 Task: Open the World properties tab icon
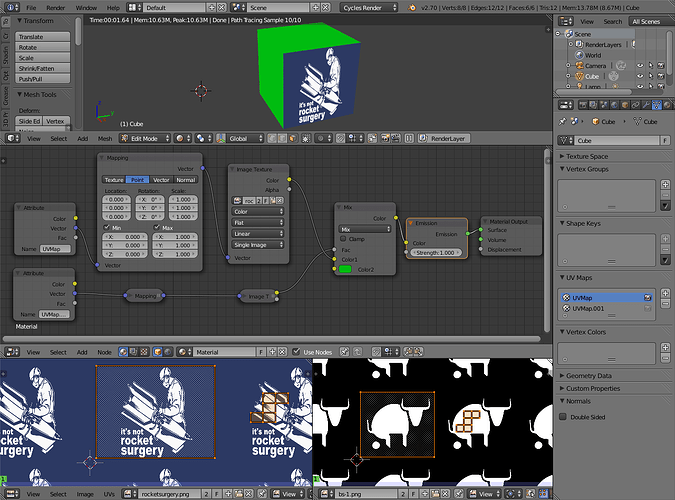point(614,105)
